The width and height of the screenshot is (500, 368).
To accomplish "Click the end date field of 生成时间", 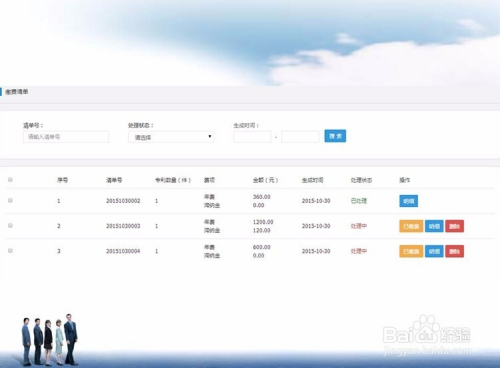I will [300, 137].
